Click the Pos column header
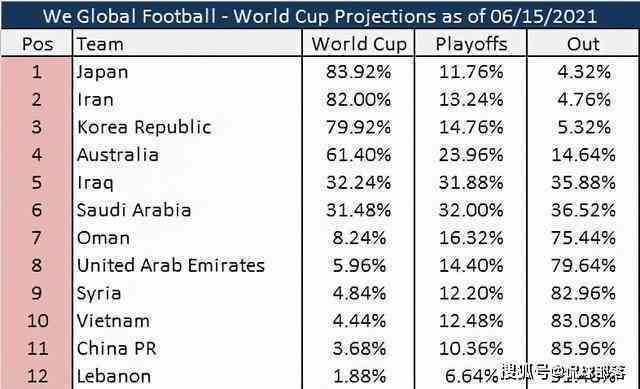The image size is (640, 389). [37, 44]
